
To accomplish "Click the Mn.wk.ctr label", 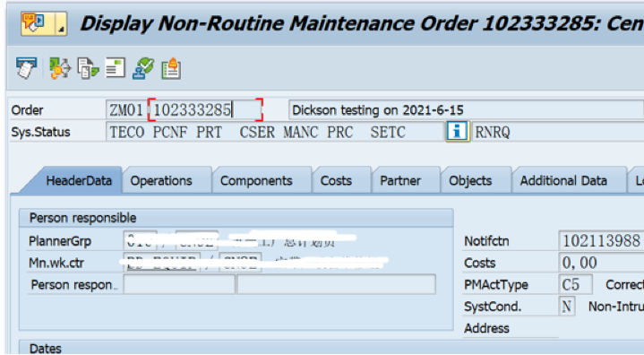I will pos(56,263).
